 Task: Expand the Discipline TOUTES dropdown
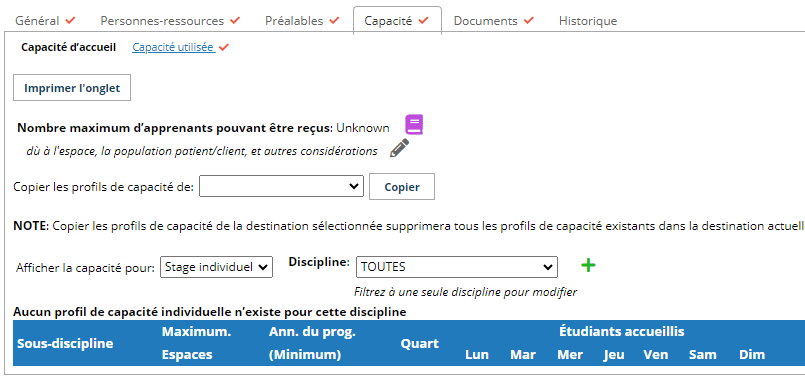(x=456, y=267)
